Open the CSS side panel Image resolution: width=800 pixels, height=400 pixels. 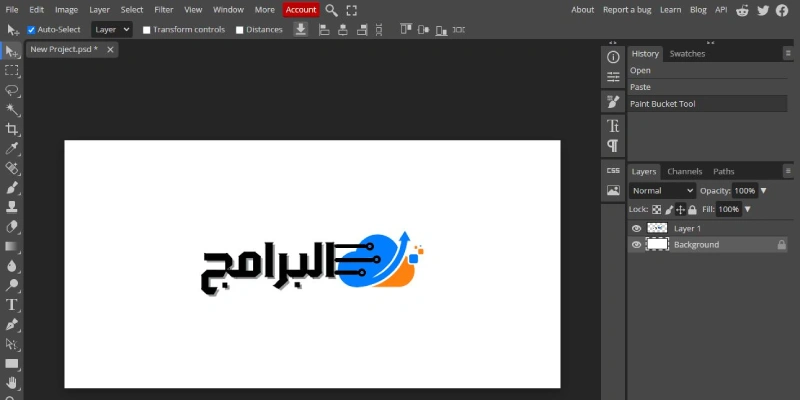tap(613, 170)
